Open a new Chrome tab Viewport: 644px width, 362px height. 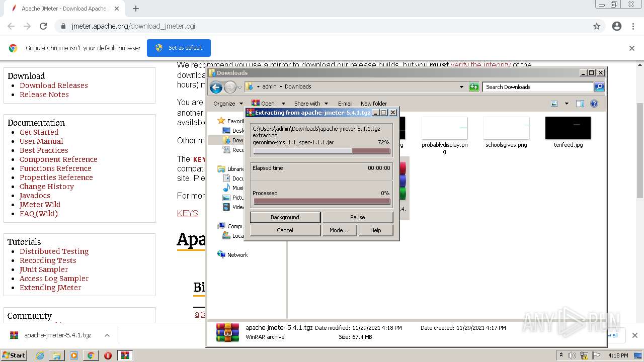pos(136,9)
